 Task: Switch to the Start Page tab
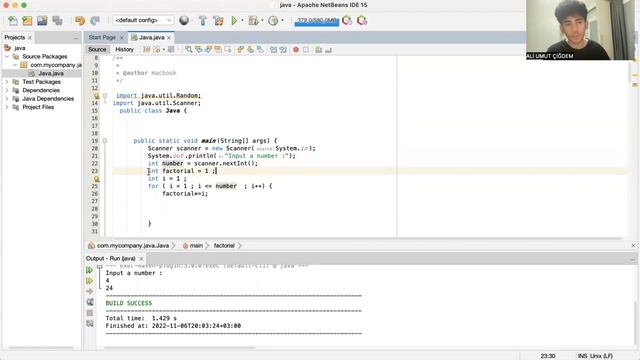click(102, 38)
